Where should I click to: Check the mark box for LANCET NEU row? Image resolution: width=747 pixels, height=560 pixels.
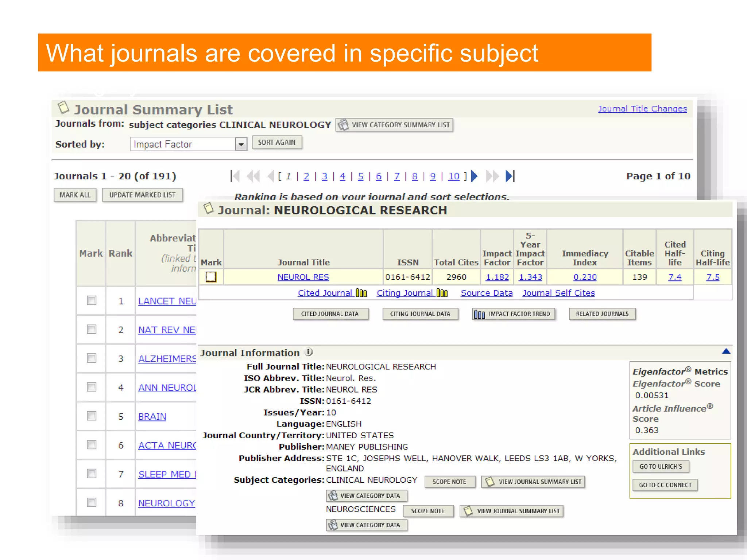coord(92,301)
